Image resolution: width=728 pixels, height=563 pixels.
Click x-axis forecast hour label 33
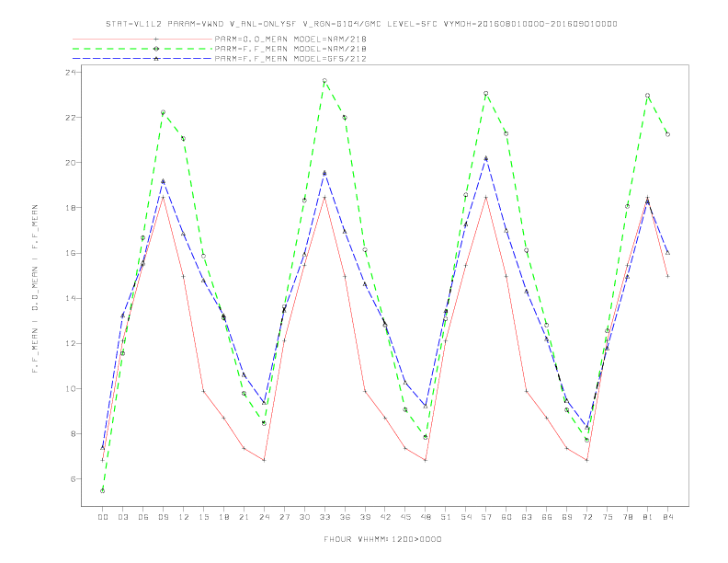pos(324,517)
